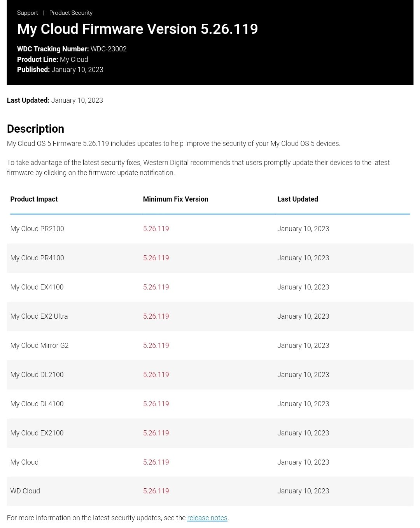
Task: Click the My Cloud Mirror G2 row label
Action: click(x=39, y=346)
